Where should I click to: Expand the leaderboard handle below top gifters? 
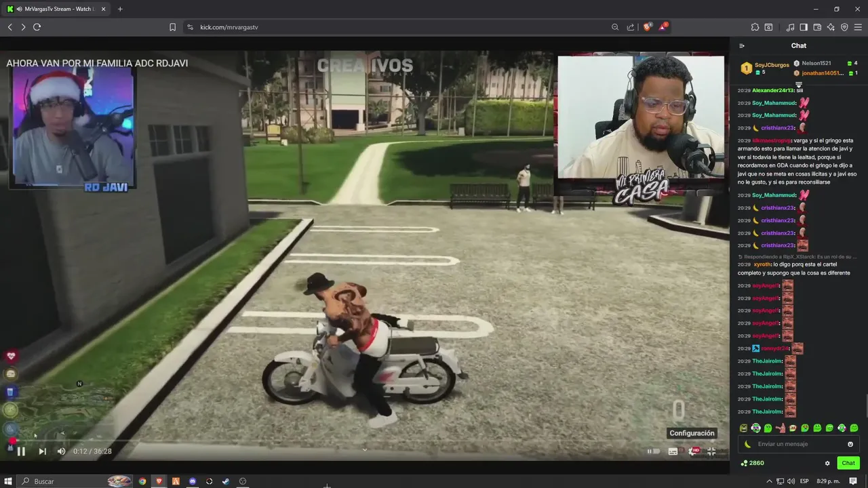click(x=799, y=84)
